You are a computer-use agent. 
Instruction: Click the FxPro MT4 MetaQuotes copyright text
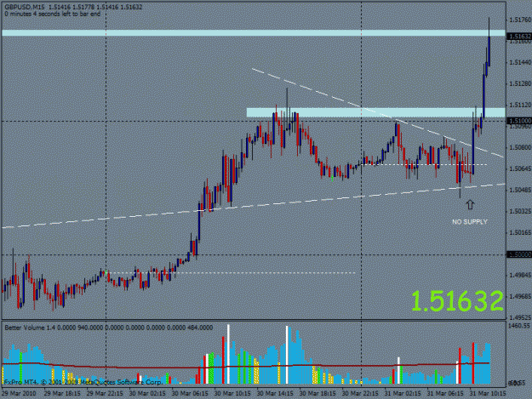(83, 382)
